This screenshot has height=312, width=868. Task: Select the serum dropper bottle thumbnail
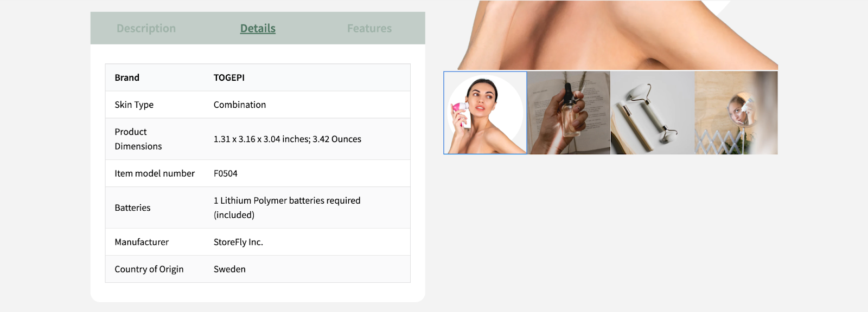coord(569,113)
